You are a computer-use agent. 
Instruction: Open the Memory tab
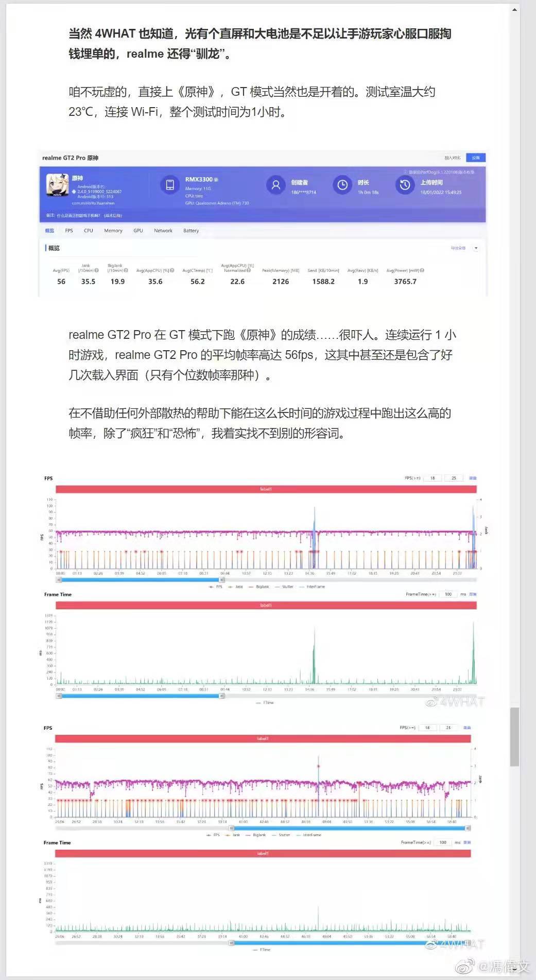[113, 231]
